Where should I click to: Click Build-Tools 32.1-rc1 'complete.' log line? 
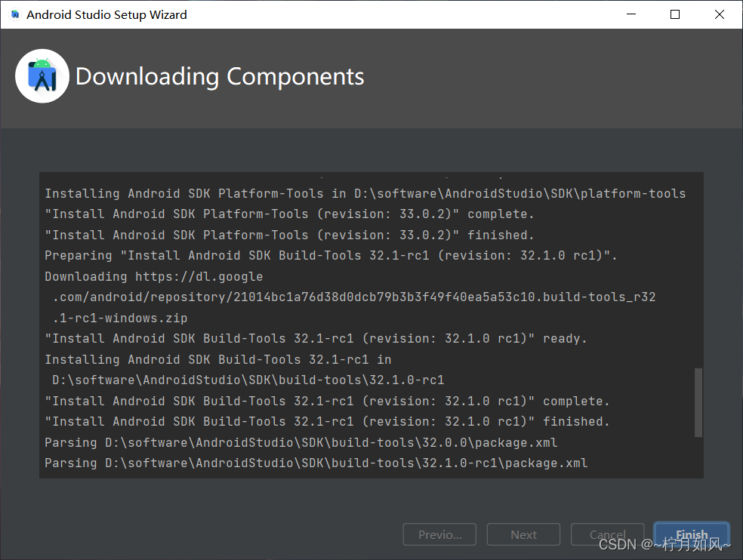tap(327, 401)
